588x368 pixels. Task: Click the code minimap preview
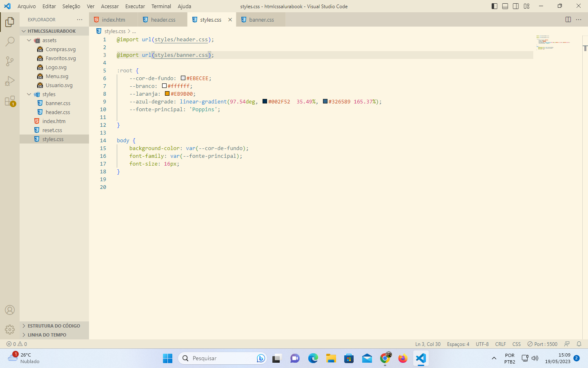(x=553, y=43)
